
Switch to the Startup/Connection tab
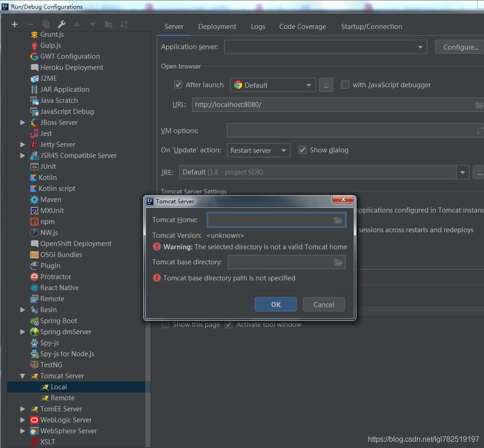pyautogui.click(x=372, y=27)
